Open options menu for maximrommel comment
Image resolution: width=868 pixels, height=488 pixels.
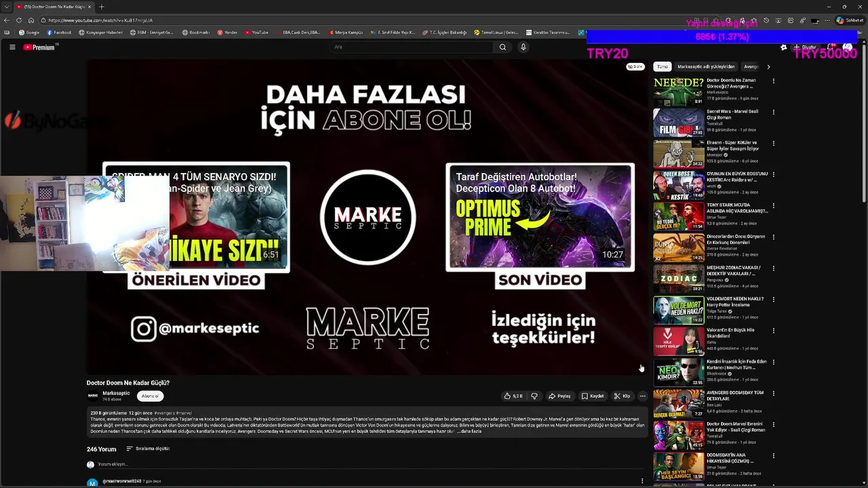[642, 481]
